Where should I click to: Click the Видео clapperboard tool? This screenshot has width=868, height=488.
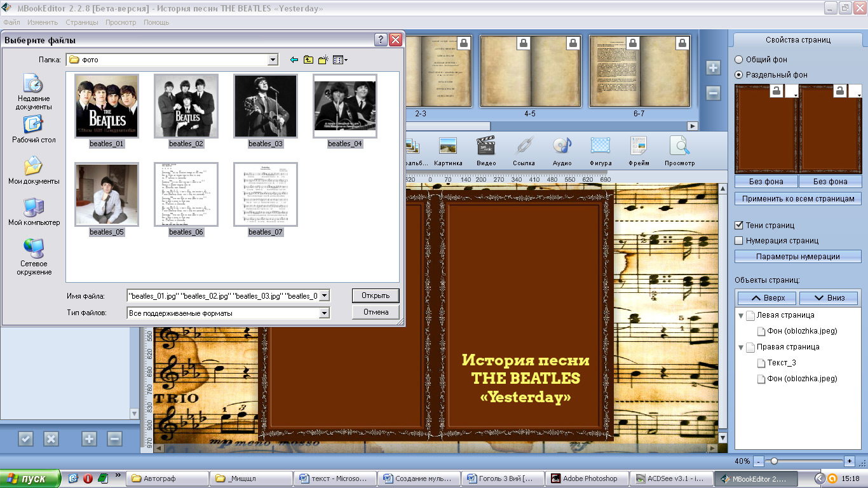pos(486,151)
